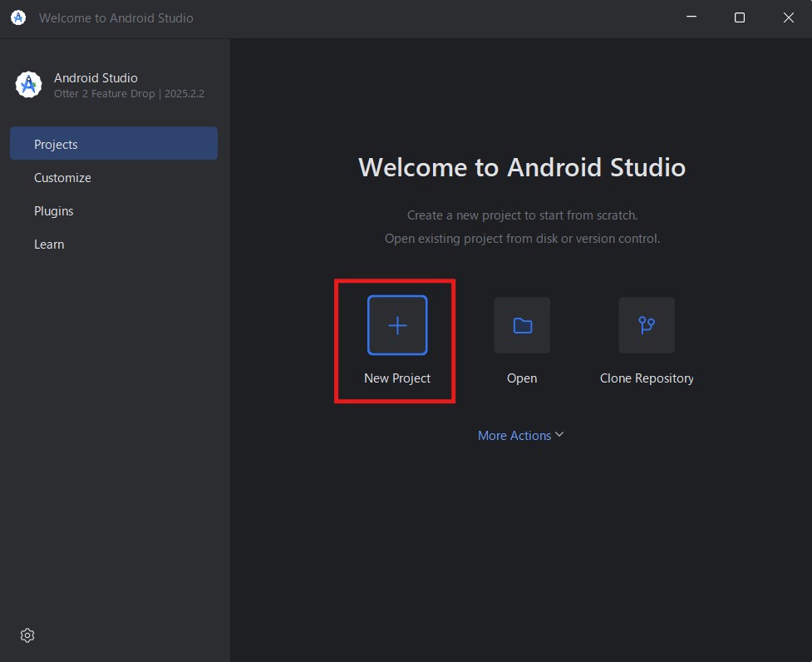812x662 pixels.
Task: Switch to the Customize tab
Action: pos(63,178)
